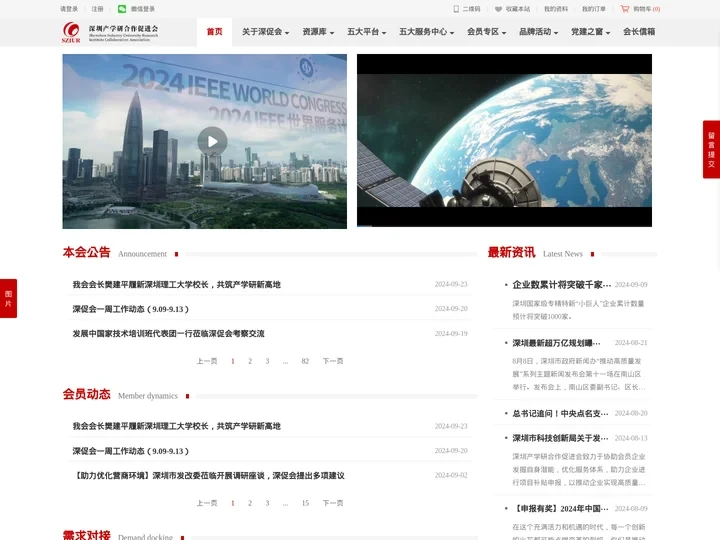Viewport: 720px width, 540px height.
Task: Click the 请登录 link
Action: pyautogui.click(x=69, y=9)
